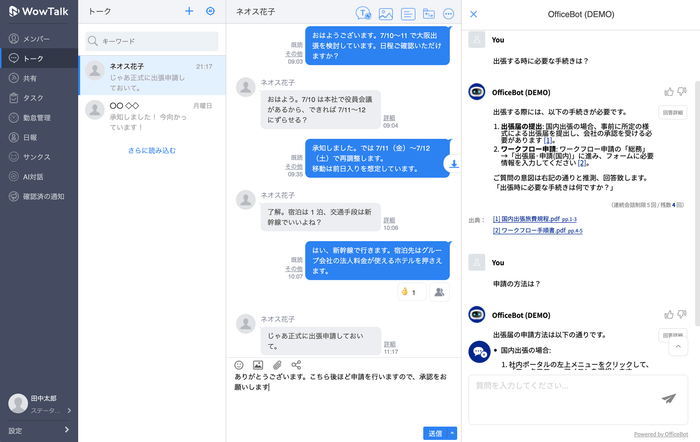
Task: Open 設定 at the sidebar bottom
Action: (x=39, y=430)
